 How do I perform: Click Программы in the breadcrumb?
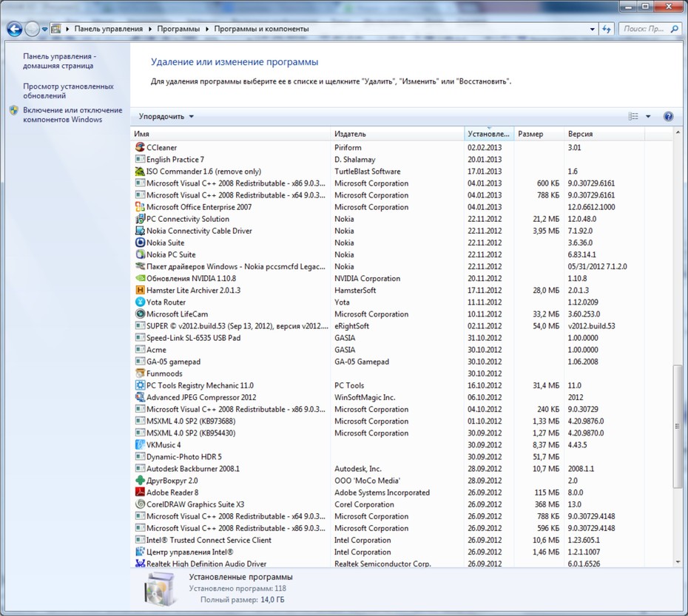[178, 29]
